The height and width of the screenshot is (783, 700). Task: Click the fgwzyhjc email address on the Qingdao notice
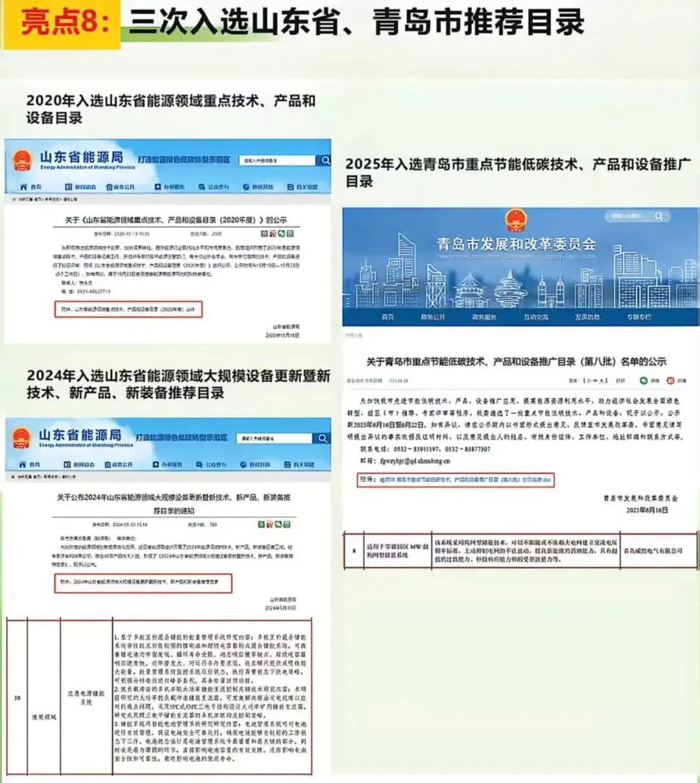(415, 461)
